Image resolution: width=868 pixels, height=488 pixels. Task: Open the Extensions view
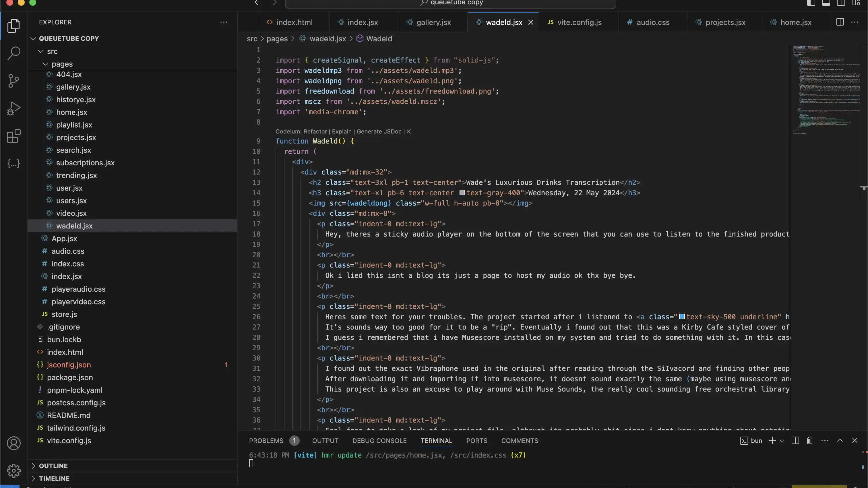point(13,136)
